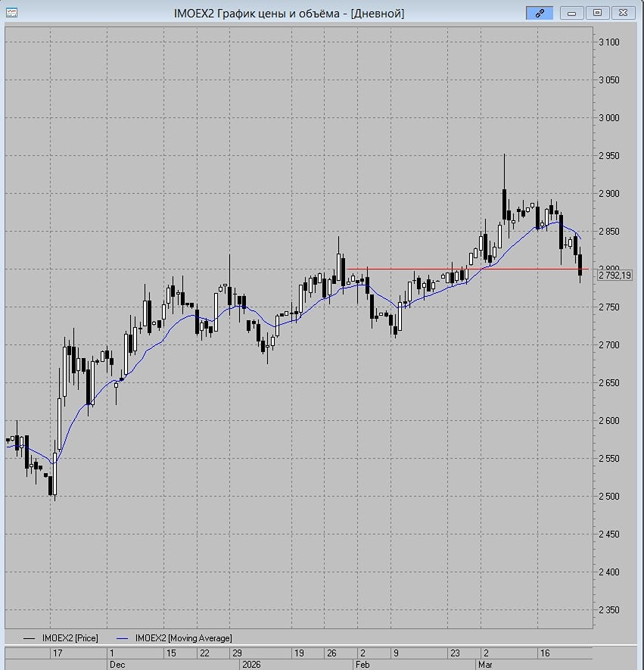This screenshot has height=670, width=644.
Task: Click the Dec month label on time axis
Action: [117, 665]
